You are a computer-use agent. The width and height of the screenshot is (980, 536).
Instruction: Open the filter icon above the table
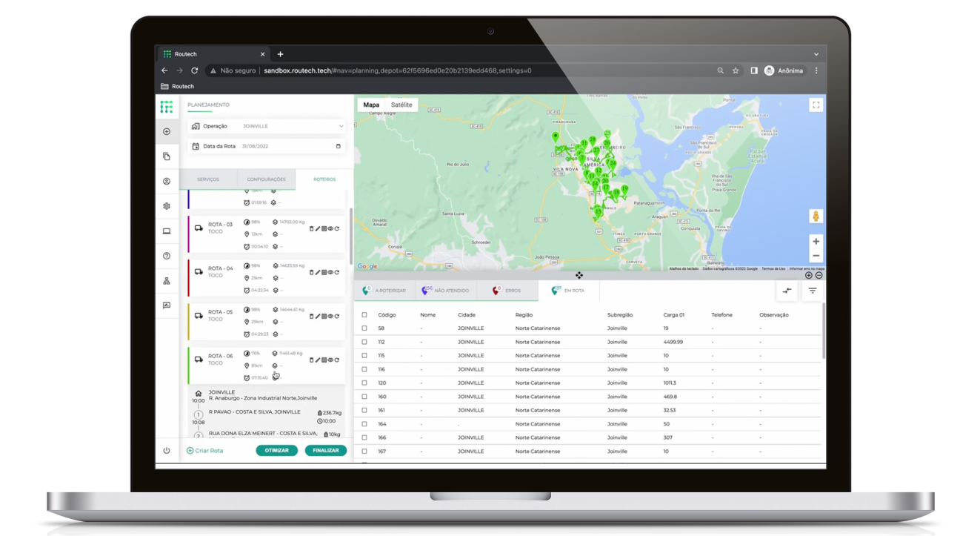(813, 291)
